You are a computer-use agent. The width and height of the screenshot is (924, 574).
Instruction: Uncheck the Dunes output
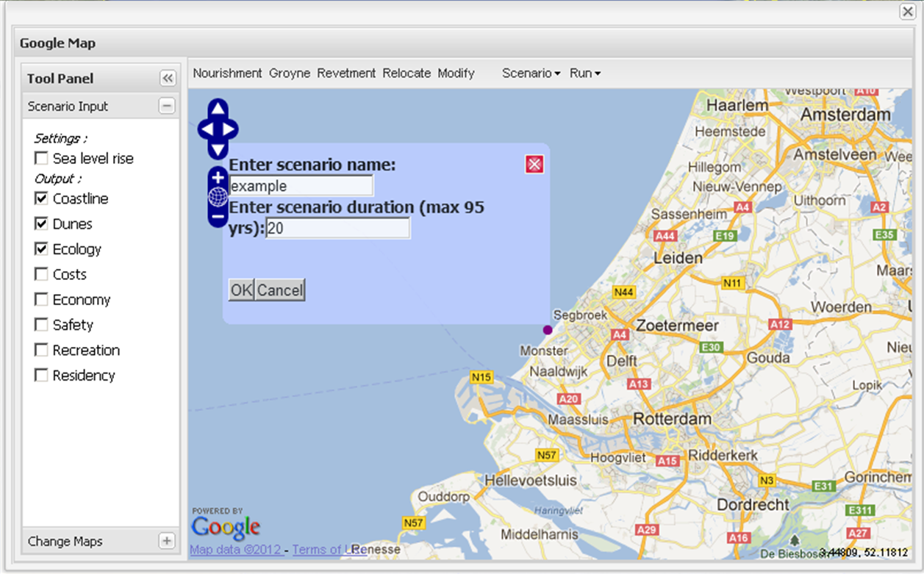41,224
